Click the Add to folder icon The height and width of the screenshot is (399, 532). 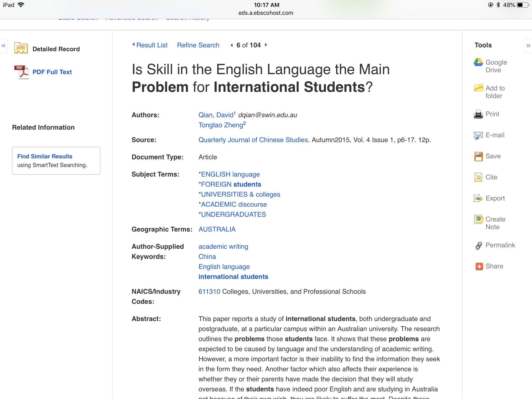point(478,88)
